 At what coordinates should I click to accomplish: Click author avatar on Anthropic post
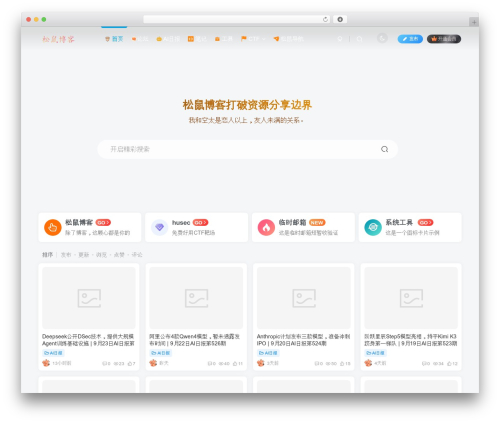(261, 363)
